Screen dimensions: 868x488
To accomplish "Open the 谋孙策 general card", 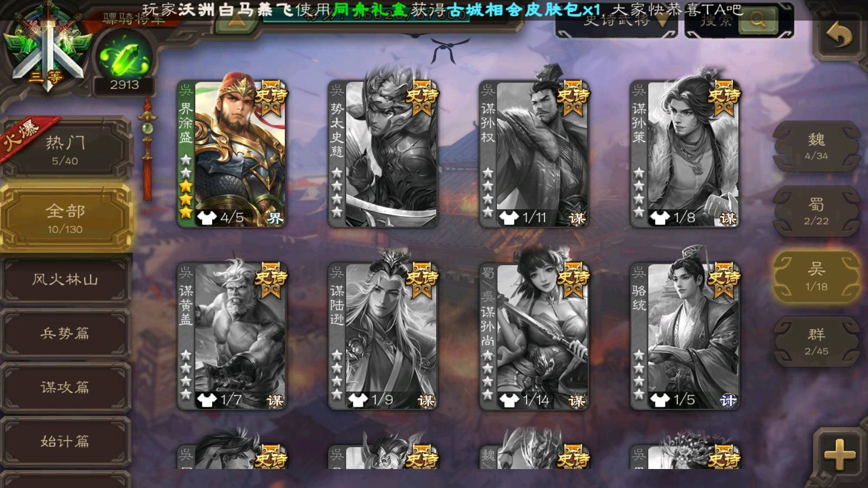I will [685, 154].
